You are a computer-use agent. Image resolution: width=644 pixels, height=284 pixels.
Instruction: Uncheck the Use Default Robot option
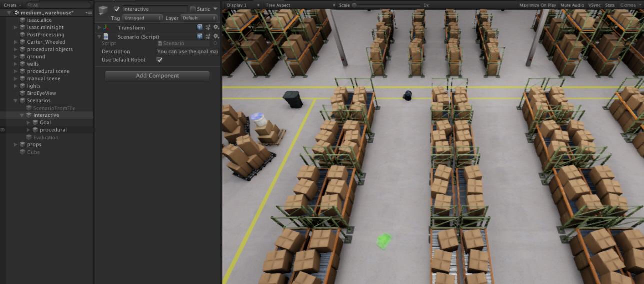(159, 60)
